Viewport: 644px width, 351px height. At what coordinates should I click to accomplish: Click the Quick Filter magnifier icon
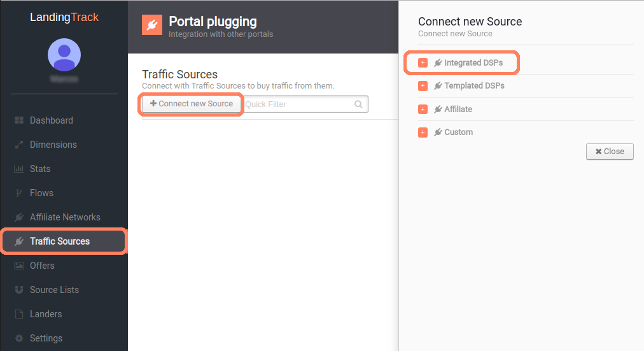click(358, 104)
